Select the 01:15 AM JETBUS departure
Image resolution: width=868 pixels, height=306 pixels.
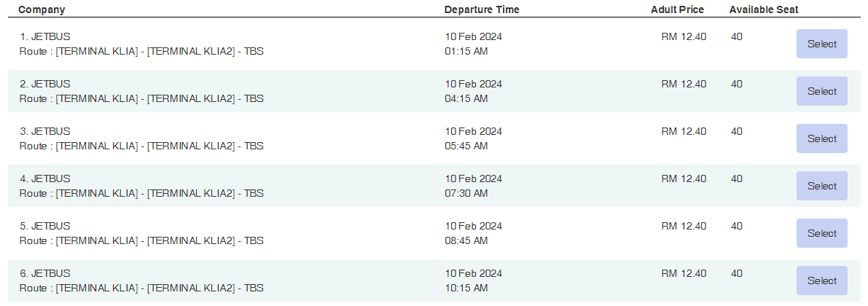tap(821, 44)
